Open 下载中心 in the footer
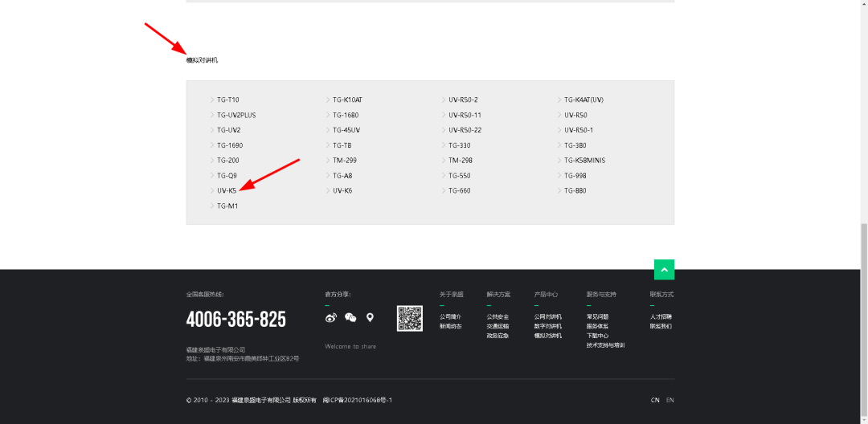 pyautogui.click(x=597, y=336)
